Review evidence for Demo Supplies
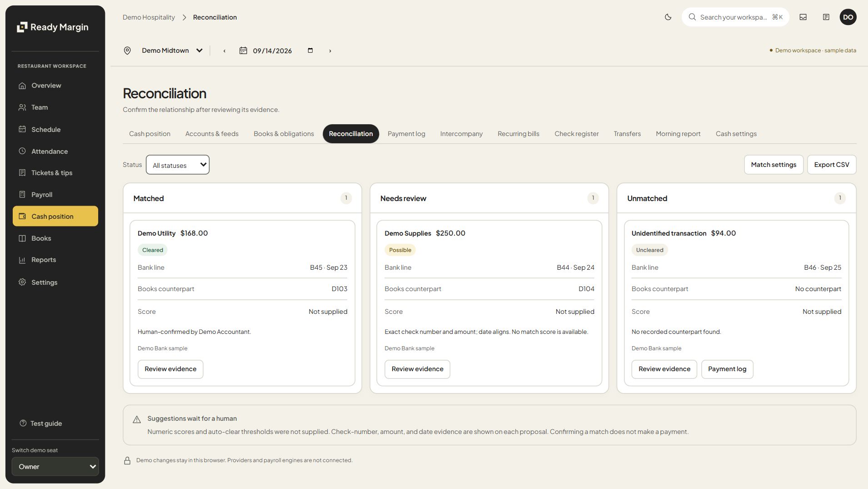This screenshot has height=489, width=868. point(417,369)
